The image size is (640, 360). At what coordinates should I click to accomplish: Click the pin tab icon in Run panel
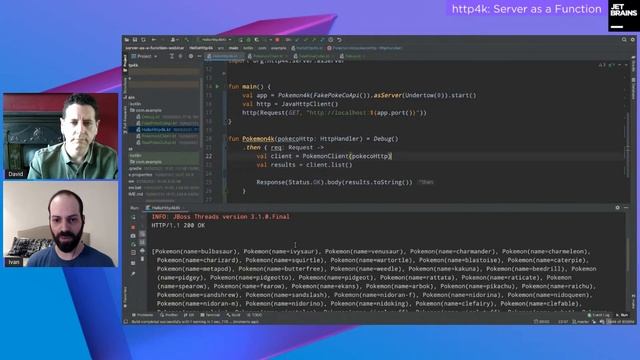(x=133, y=273)
